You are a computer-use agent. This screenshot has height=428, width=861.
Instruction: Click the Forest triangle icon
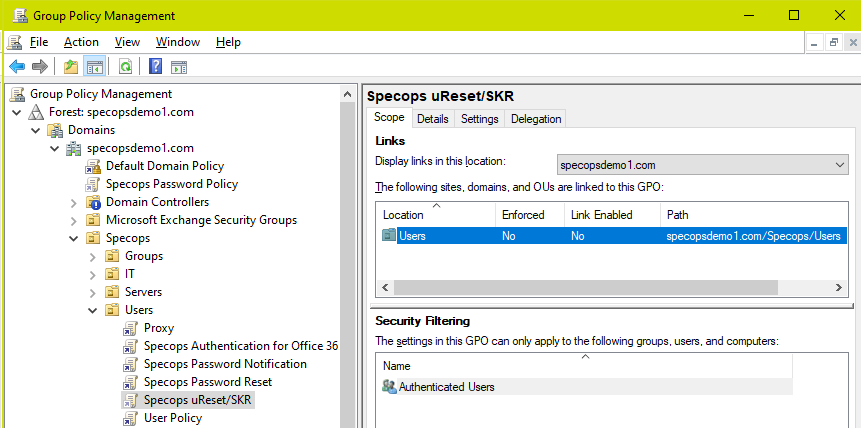[x=36, y=112]
